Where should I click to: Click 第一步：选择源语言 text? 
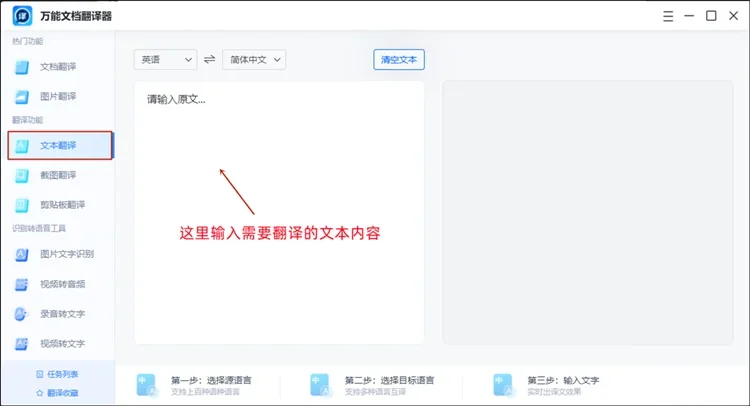(211, 380)
